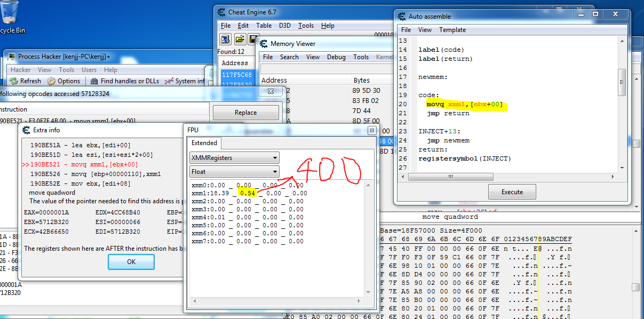Image resolution: width=644 pixels, height=319 pixels.
Task: Click the Replace button
Action: coord(245,113)
